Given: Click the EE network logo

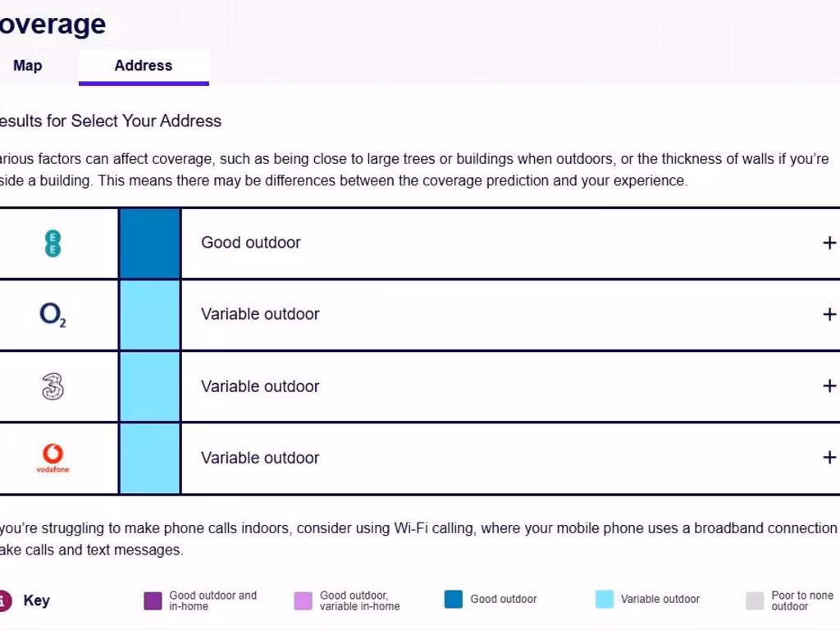Looking at the screenshot, I should tap(52, 243).
